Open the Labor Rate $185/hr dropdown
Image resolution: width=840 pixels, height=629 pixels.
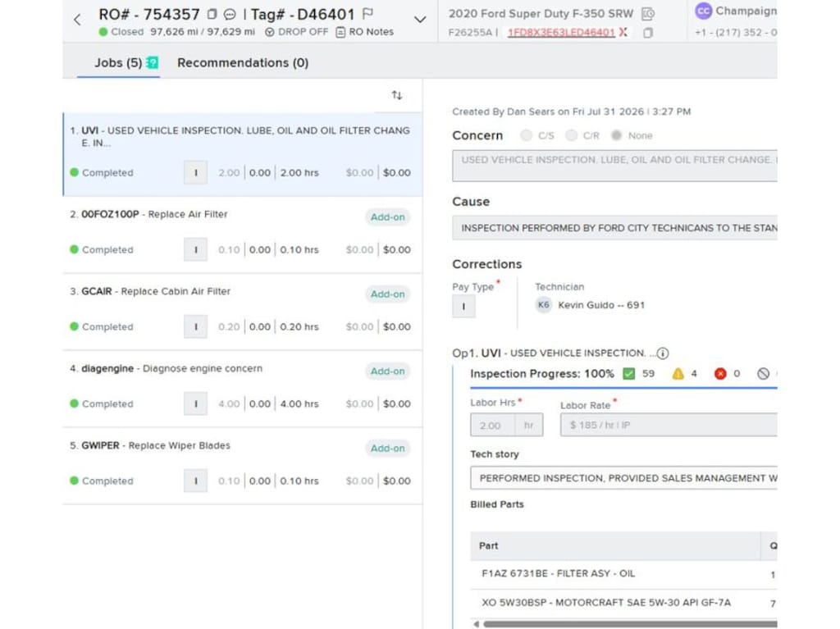tap(669, 425)
